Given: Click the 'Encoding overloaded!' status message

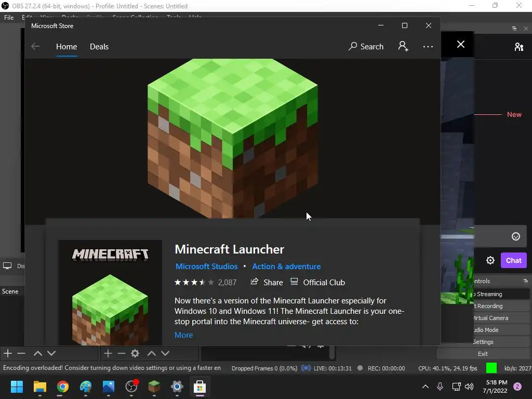Looking at the screenshot, I should (112, 368).
